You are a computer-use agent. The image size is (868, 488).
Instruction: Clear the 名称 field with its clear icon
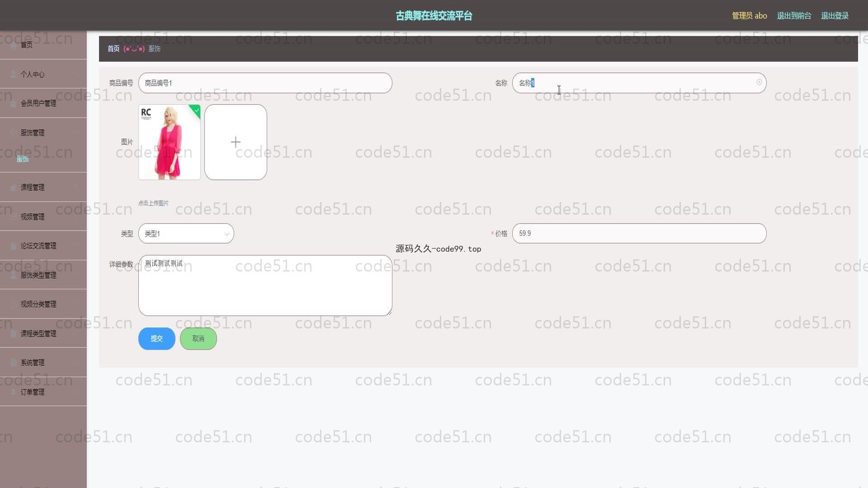(x=759, y=82)
